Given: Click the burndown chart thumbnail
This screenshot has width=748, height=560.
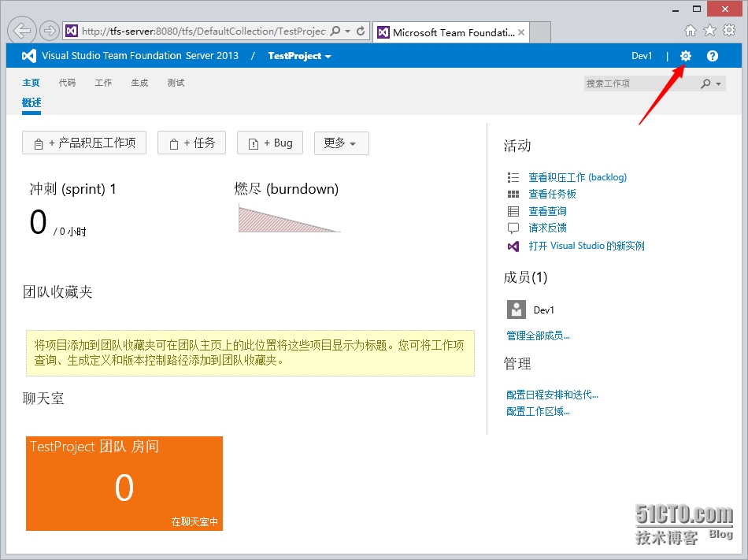Looking at the screenshot, I should [x=290, y=219].
